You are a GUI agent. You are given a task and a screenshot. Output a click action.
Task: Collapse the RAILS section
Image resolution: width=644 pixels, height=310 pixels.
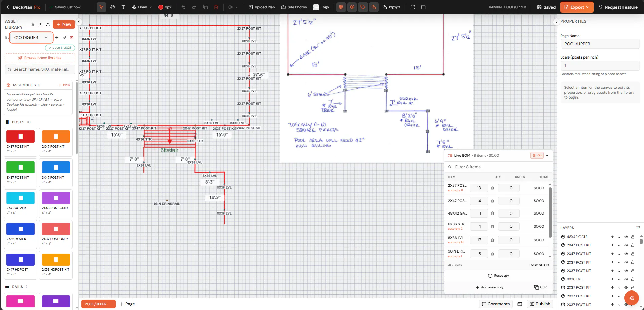point(17,287)
